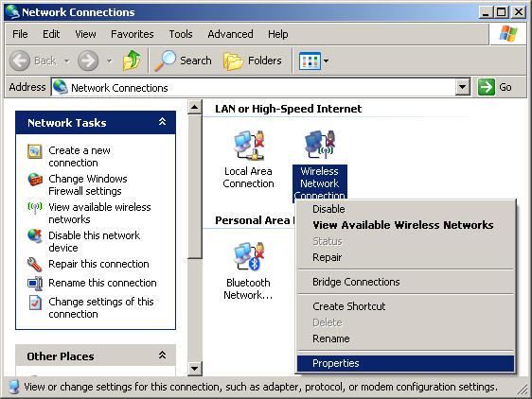Click the task pane scroll up arrow
Viewport: 532px width, 399px height.
point(195,108)
